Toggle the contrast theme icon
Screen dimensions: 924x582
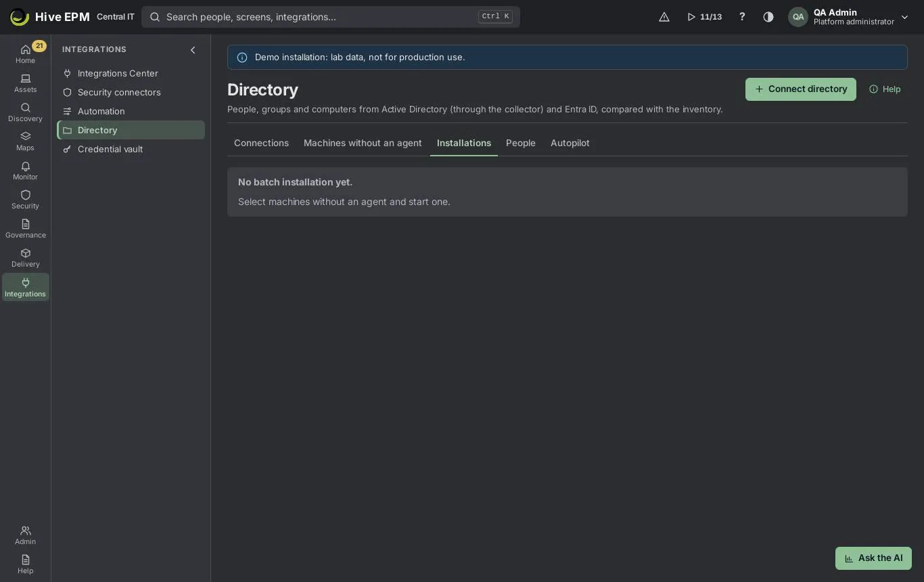tap(768, 17)
